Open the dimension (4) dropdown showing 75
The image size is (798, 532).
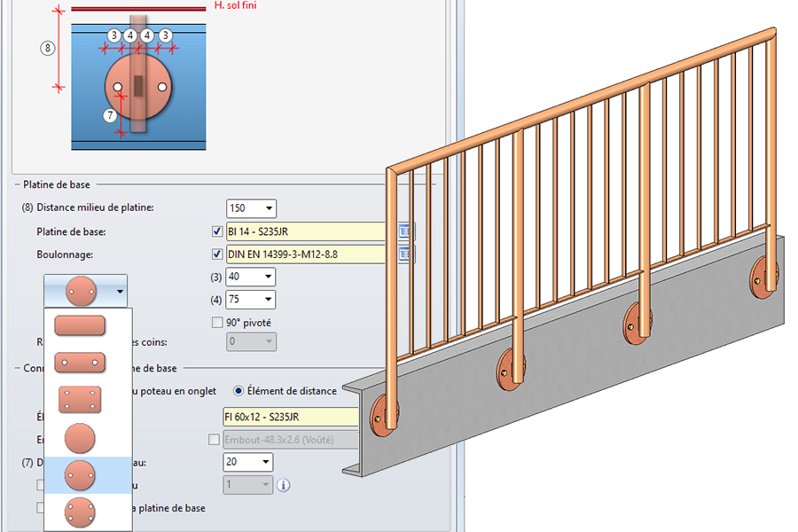pyautogui.click(x=268, y=300)
